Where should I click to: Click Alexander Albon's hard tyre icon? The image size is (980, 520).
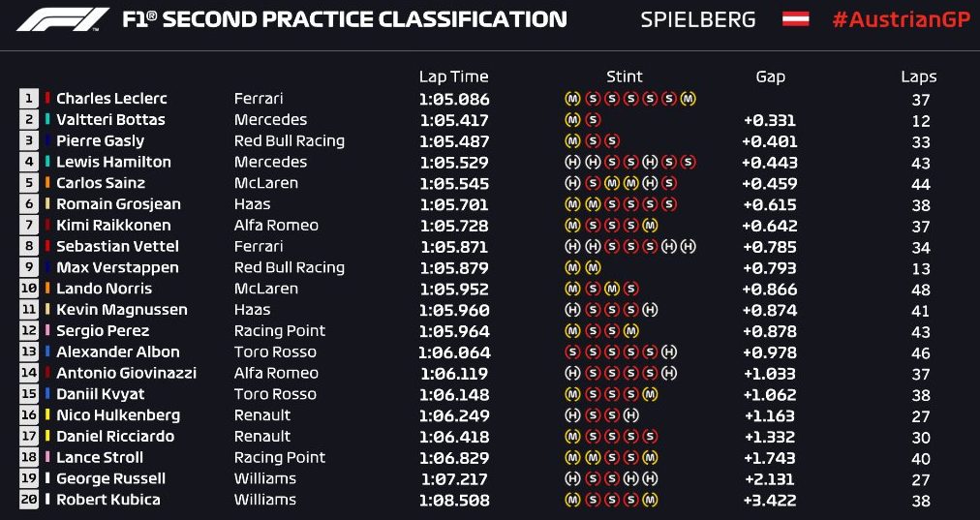coord(669,352)
